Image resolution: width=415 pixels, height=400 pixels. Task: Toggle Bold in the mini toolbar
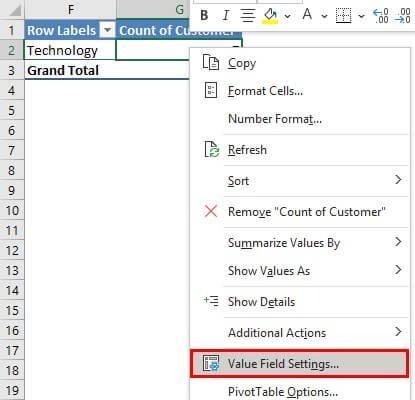204,15
